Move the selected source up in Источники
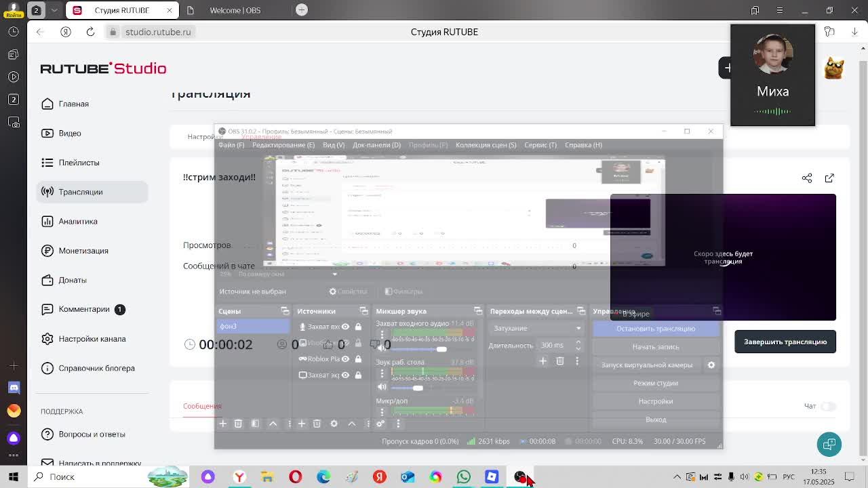The height and width of the screenshot is (488, 868). (351, 424)
